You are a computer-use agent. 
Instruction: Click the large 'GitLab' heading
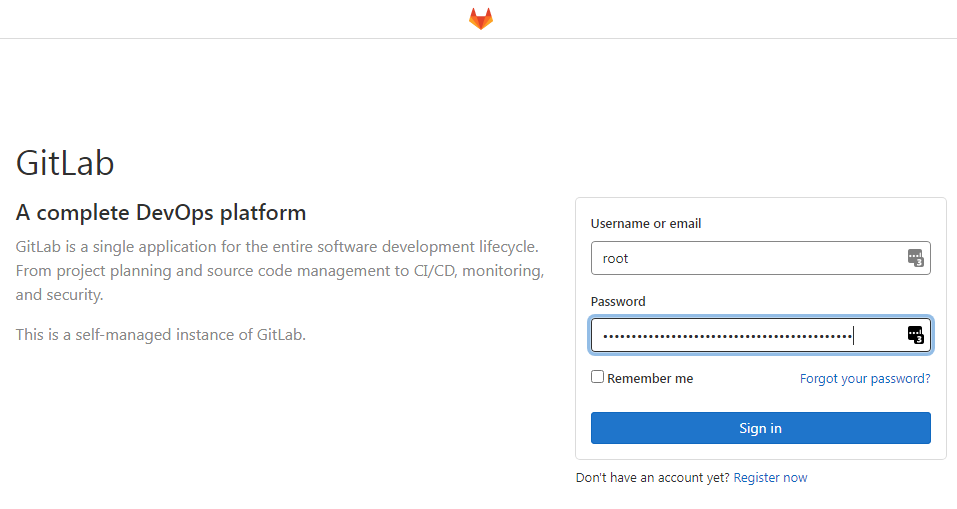[65, 163]
